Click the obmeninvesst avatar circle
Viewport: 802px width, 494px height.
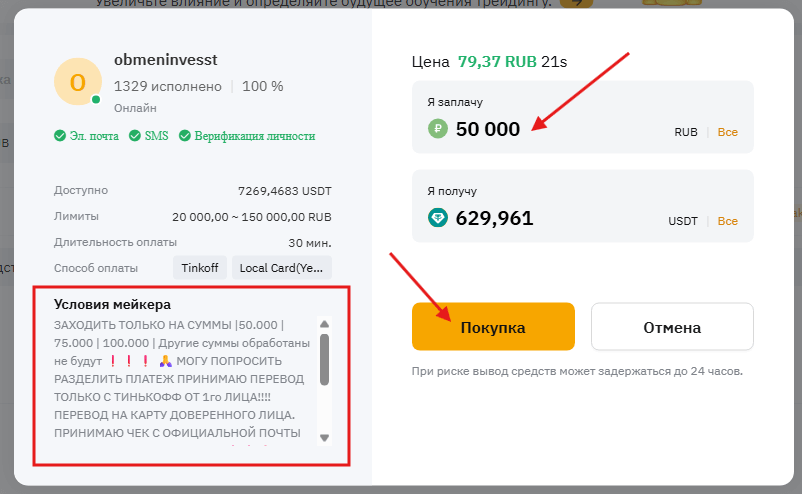pyautogui.click(x=78, y=81)
